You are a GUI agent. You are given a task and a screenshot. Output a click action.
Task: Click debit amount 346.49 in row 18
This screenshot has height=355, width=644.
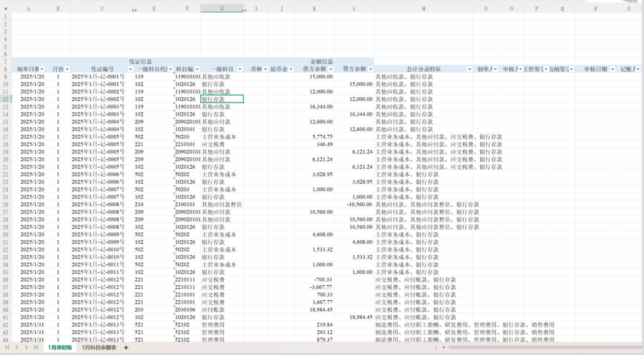(x=314, y=144)
